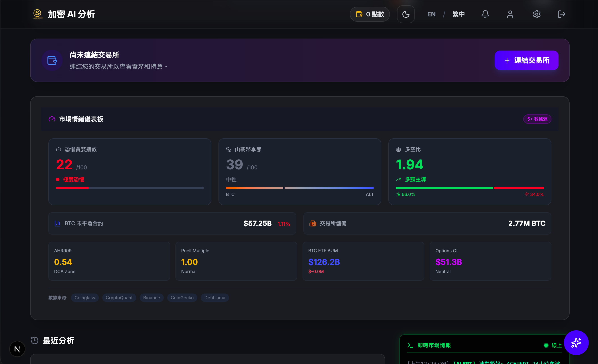Open the user profile icon
Screen dimensions: 598x364
(x=510, y=14)
